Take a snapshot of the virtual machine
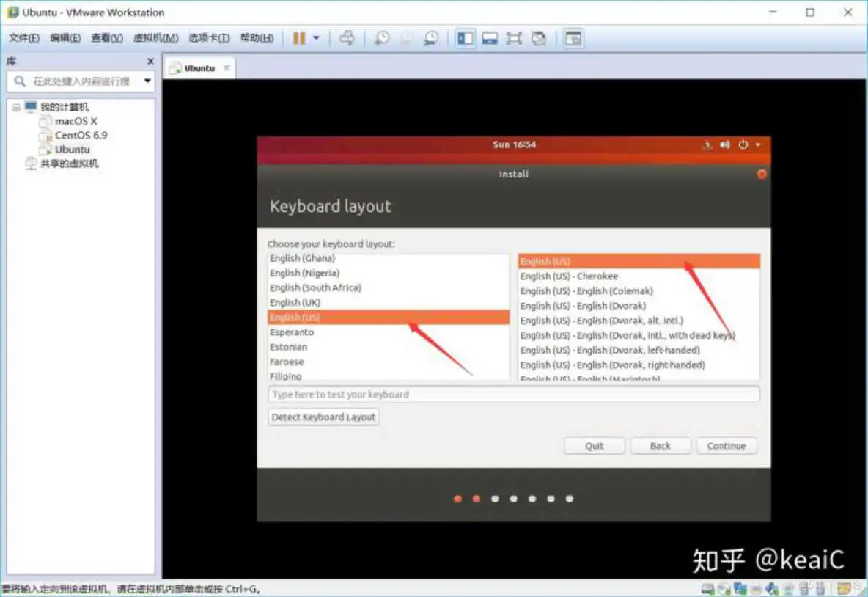The image size is (868, 597). [x=382, y=37]
